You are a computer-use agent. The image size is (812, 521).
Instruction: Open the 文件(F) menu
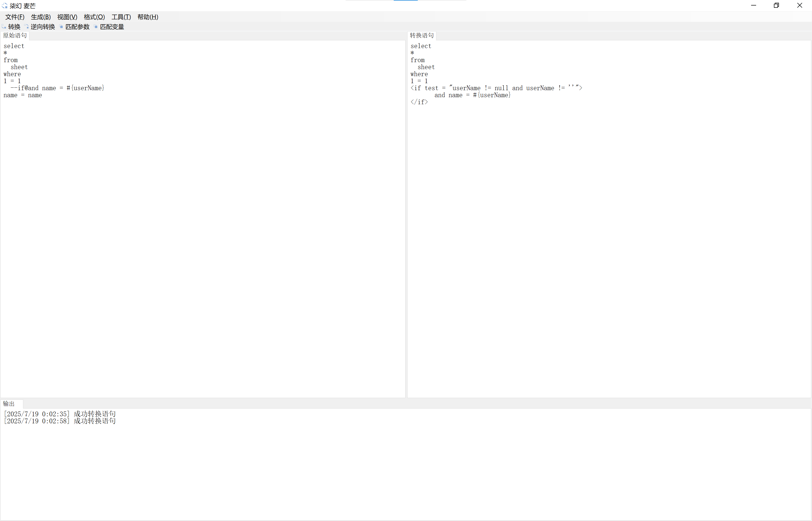click(15, 17)
